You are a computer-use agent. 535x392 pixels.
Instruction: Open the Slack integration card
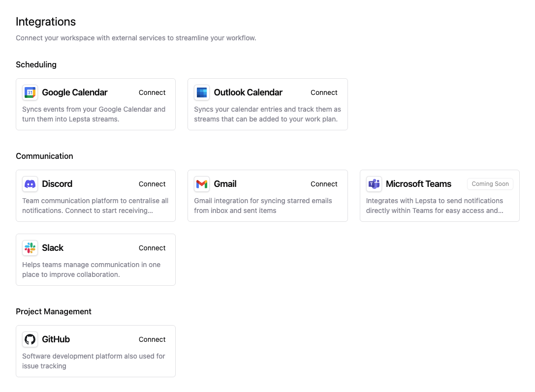(95, 260)
